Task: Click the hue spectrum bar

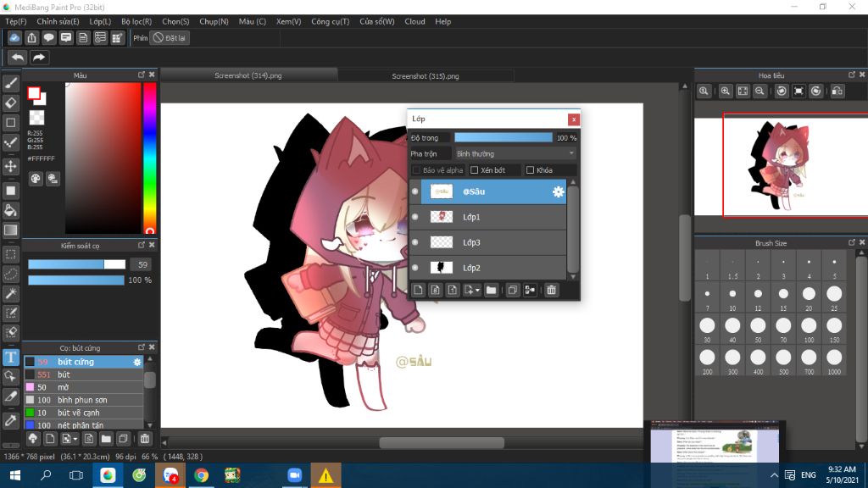Action: pos(149,158)
